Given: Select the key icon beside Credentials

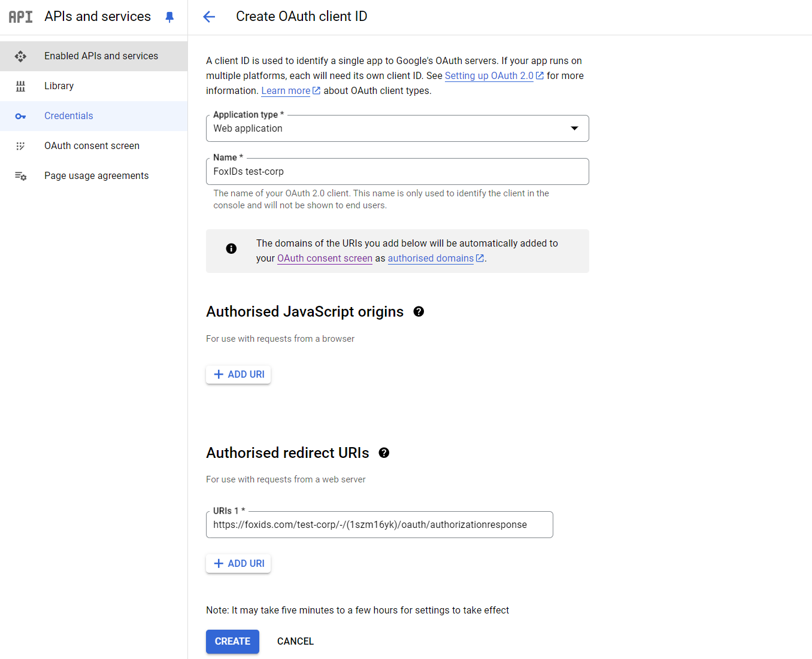Looking at the screenshot, I should coord(20,116).
